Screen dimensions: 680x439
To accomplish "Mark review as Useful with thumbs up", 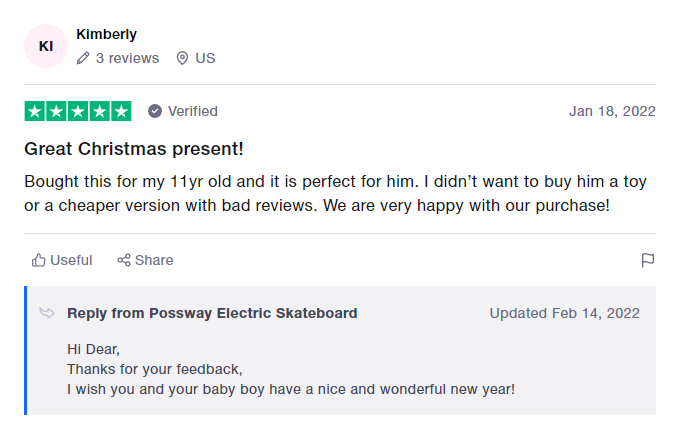I will click(39, 260).
